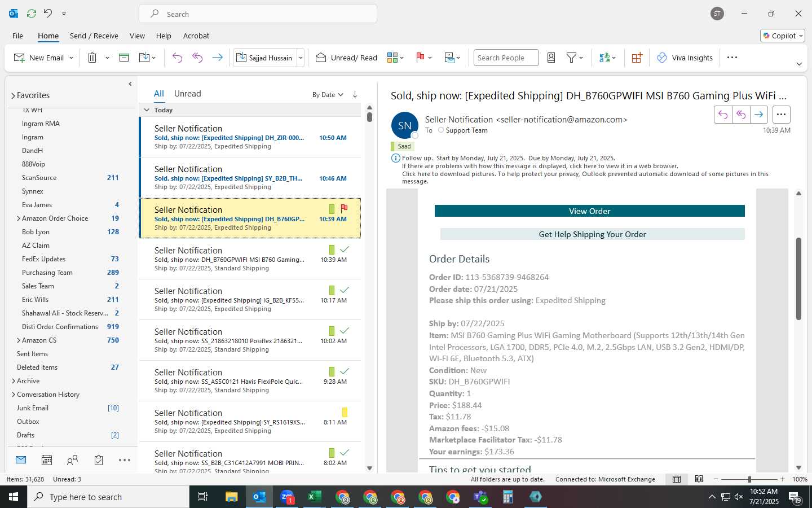Open more actions ellipsis in reading pane
Image resolution: width=812 pixels, height=508 pixels.
(781, 115)
